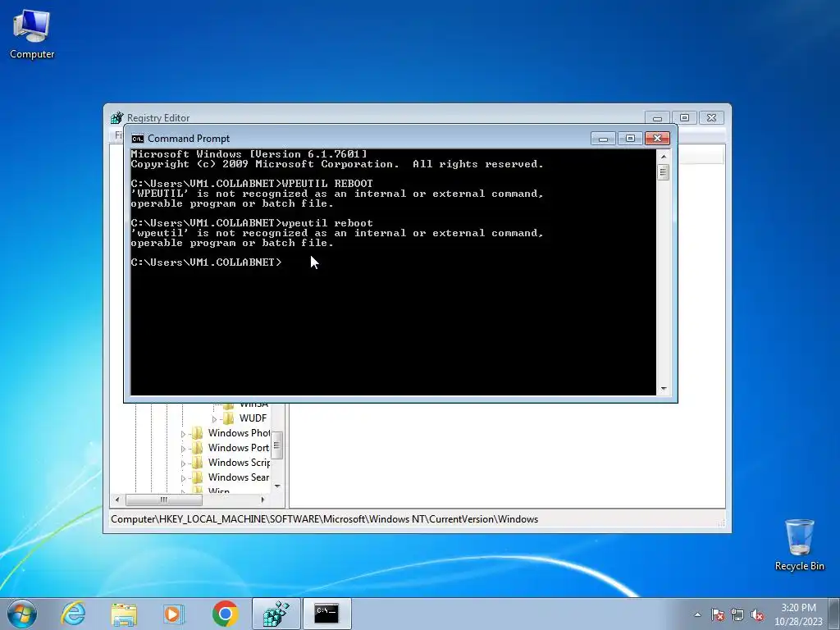This screenshot has width=840, height=630.
Task: Click the WUDF folder icon
Action: click(229, 418)
